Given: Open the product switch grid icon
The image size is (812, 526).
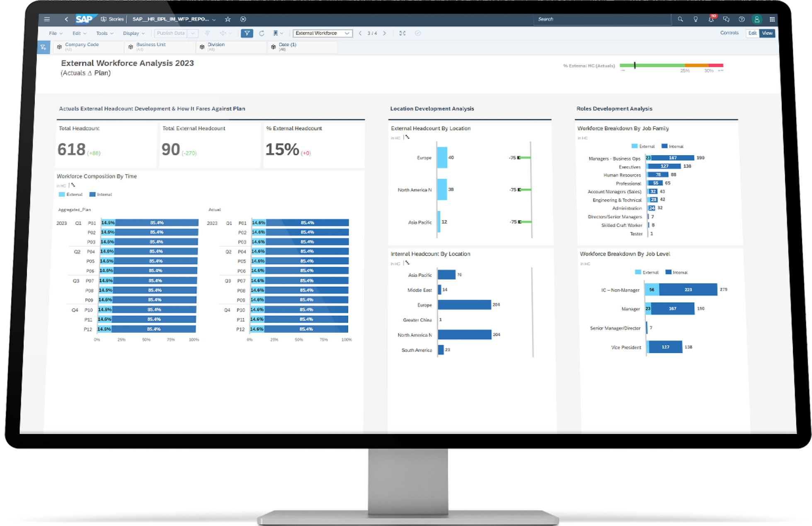Looking at the screenshot, I should pyautogui.click(x=772, y=19).
